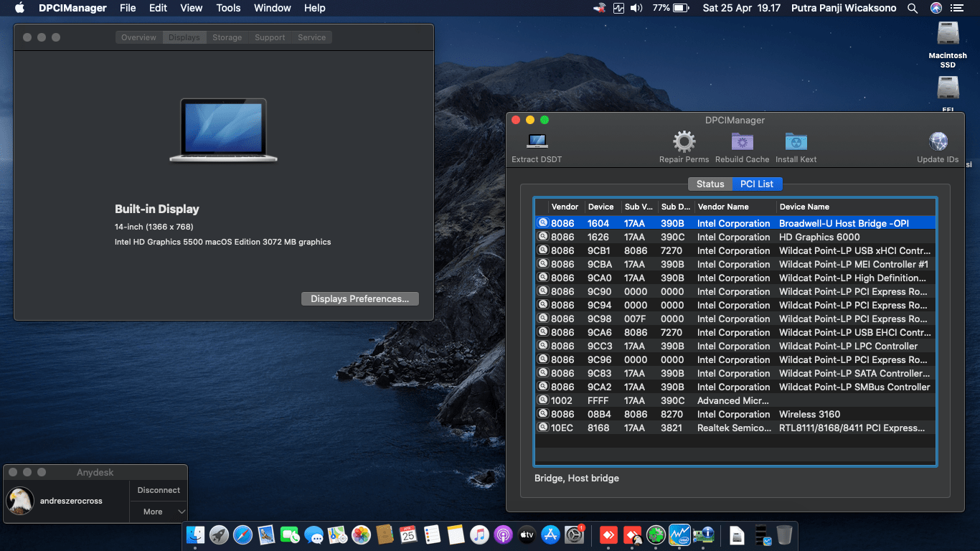Select the PCI List tab

coord(757,184)
